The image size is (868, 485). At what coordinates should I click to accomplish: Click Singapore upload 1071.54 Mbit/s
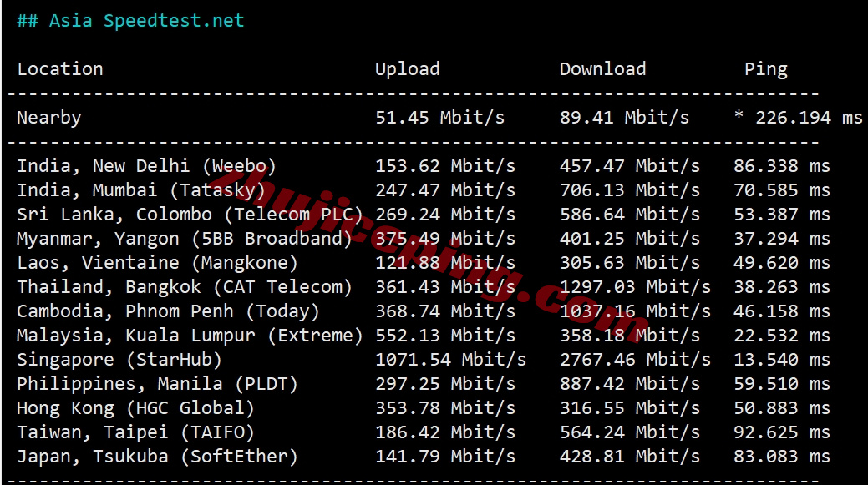coord(450,360)
